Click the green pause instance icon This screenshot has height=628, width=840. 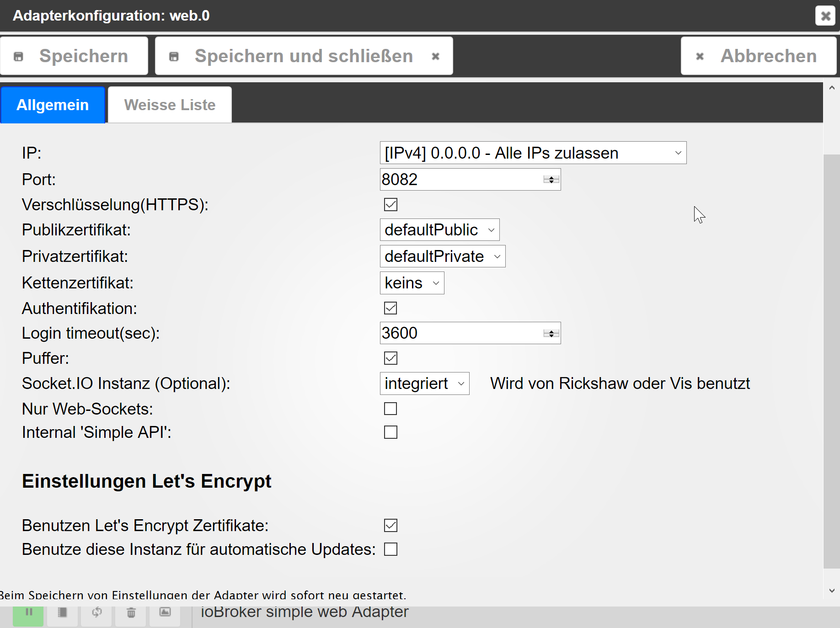[28, 612]
